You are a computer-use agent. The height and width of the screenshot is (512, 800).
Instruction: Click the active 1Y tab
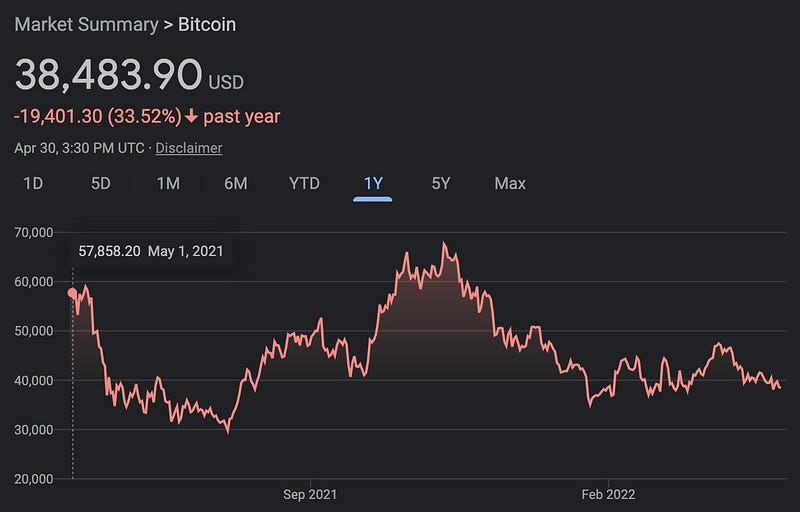373,183
